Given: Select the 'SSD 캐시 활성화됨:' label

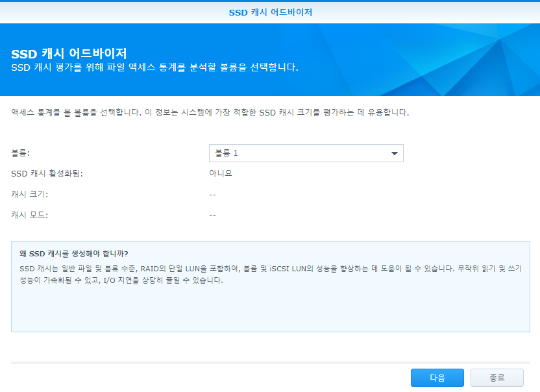Looking at the screenshot, I should coord(47,173).
